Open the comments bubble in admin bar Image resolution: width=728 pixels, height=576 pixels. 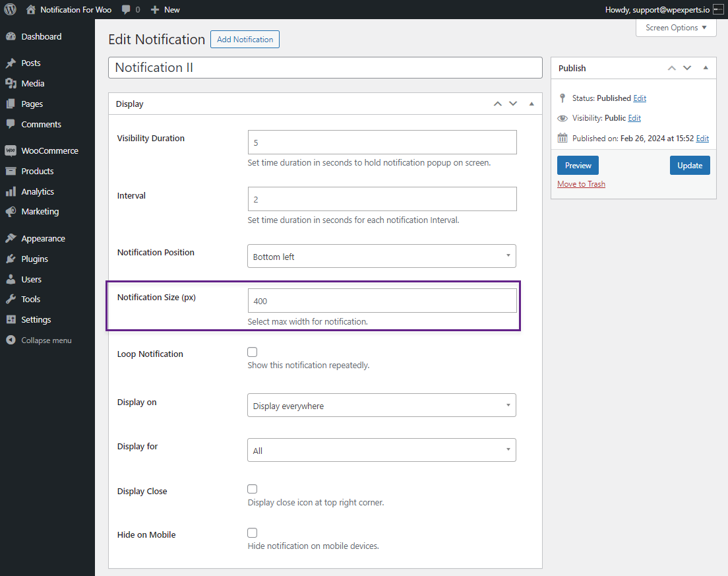126,10
